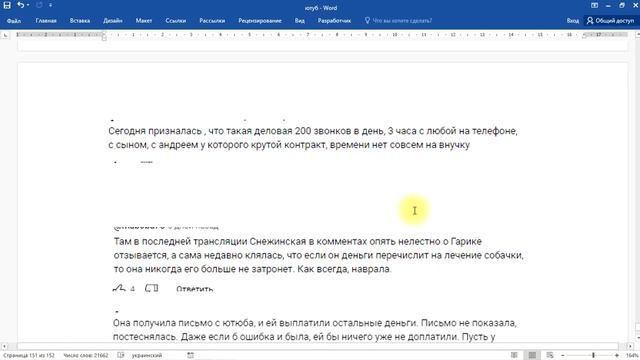Switch to the Вид tab
This screenshot has width=640, height=360.
coord(300,20)
